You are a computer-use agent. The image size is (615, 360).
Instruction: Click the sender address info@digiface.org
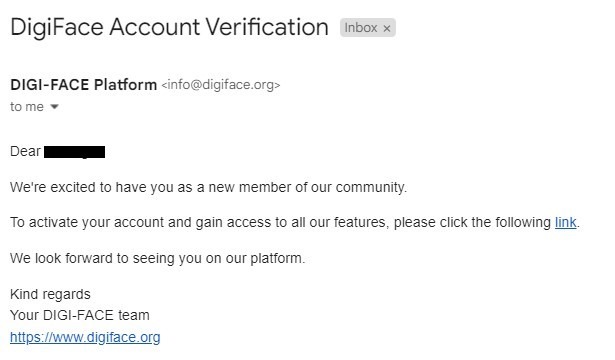(221, 85)
